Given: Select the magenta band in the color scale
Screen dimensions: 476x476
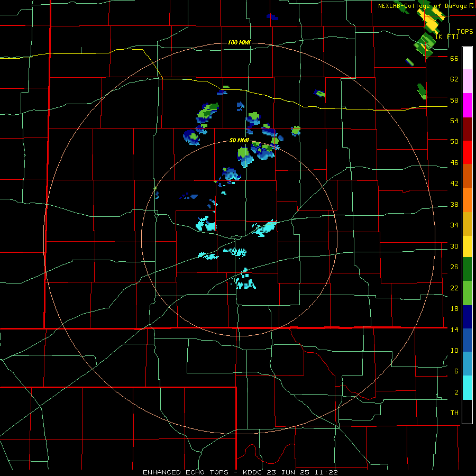Looking at the screenshot, I should pos(467,105).
